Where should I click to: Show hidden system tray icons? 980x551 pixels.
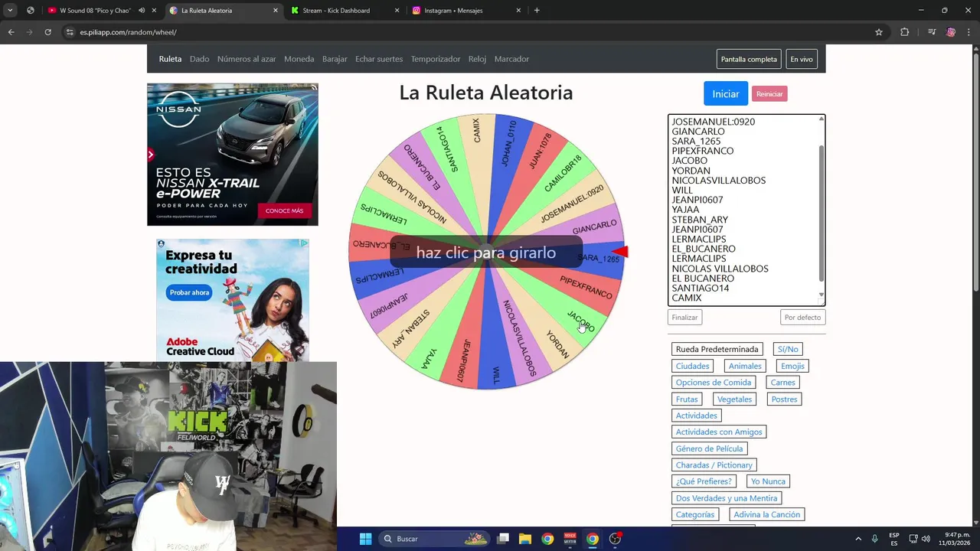pyautogui.click(x=858, y=539)
